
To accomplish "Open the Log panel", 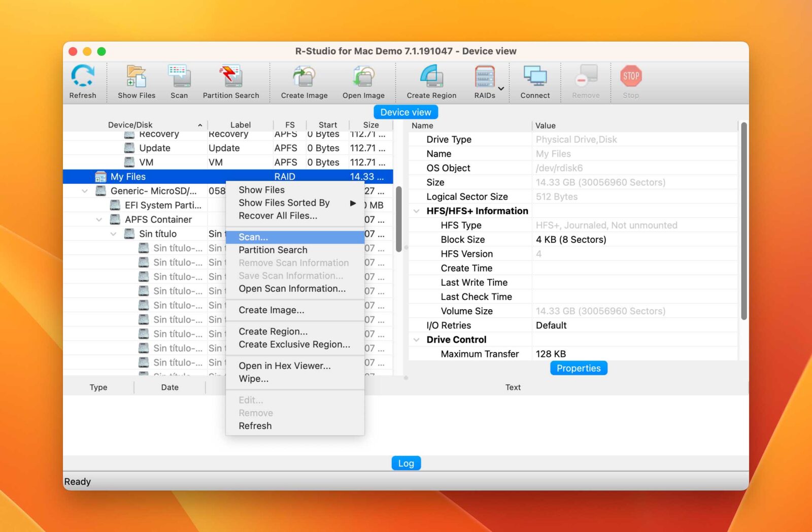I will pos(405,463).
